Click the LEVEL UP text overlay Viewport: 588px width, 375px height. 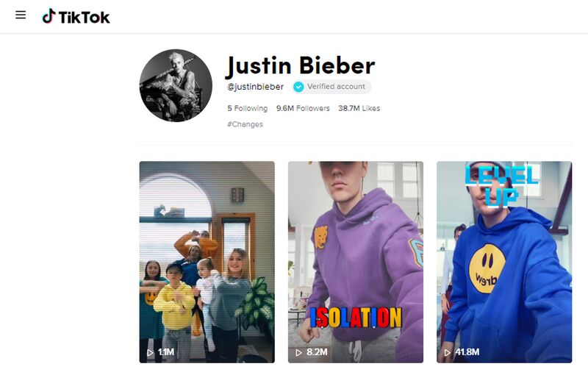(502, 186)
